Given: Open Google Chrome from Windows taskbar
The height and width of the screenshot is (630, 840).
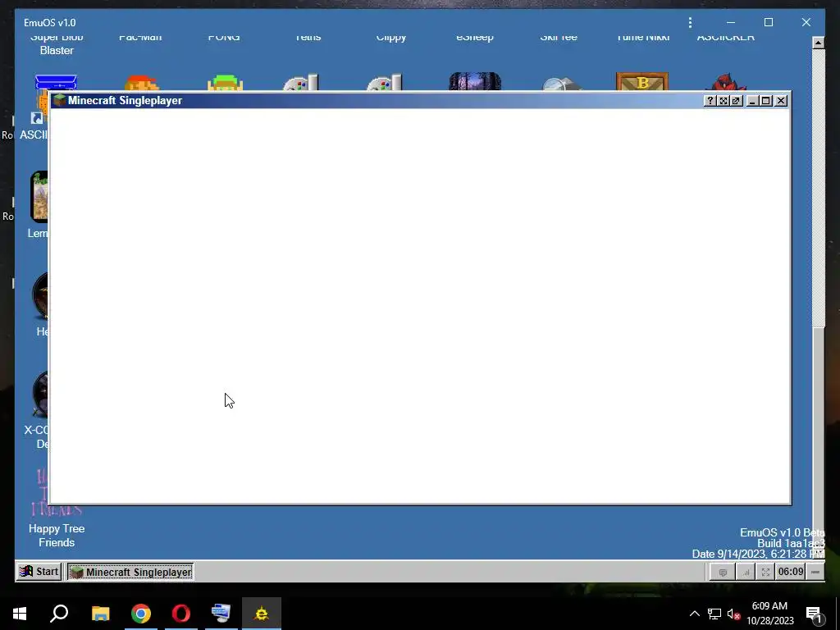Looking at the screenshot, I should (x=141, y=614).
